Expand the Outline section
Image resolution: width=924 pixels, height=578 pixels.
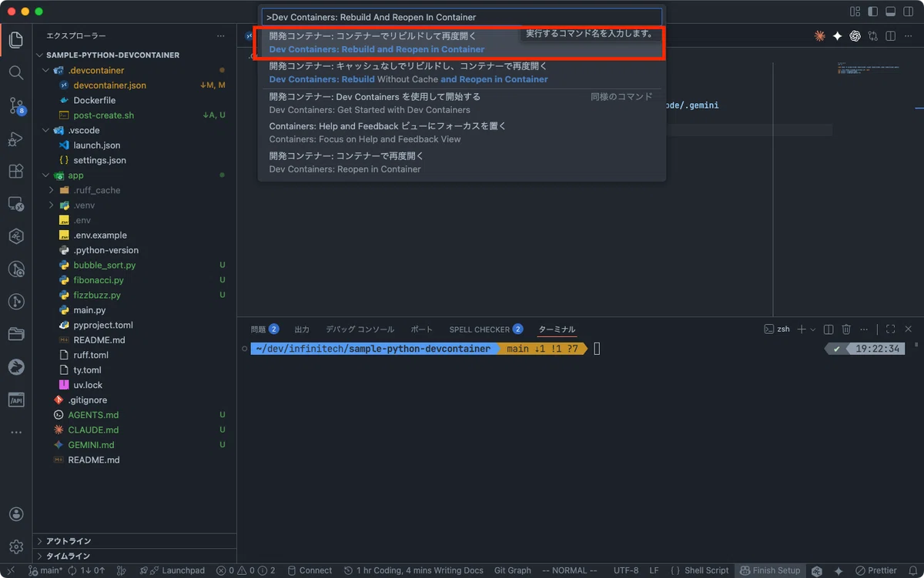[135, 541]
